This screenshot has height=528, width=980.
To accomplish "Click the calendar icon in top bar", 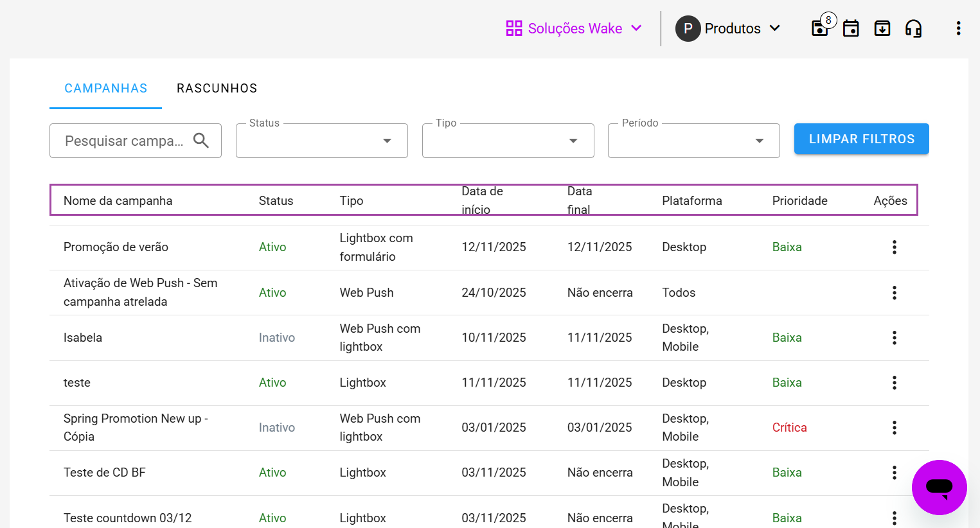I will coord(851,28).
